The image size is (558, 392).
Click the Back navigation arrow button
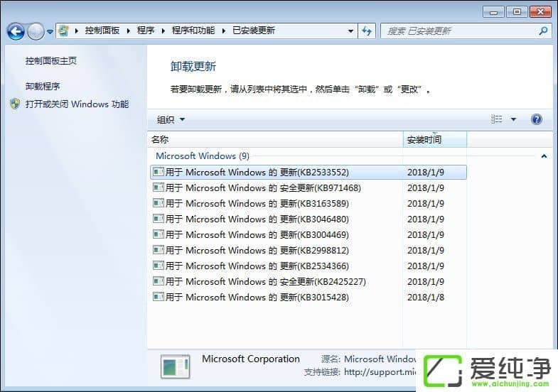point(16,31)
